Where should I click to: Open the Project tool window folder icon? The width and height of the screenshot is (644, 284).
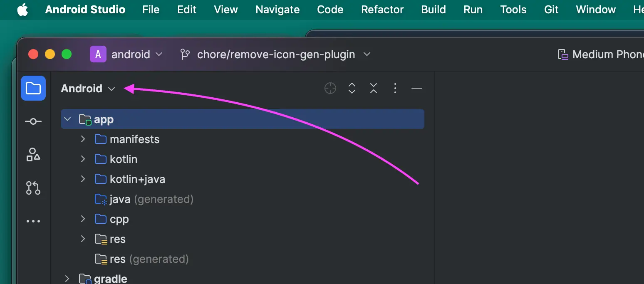click(33, 88)
